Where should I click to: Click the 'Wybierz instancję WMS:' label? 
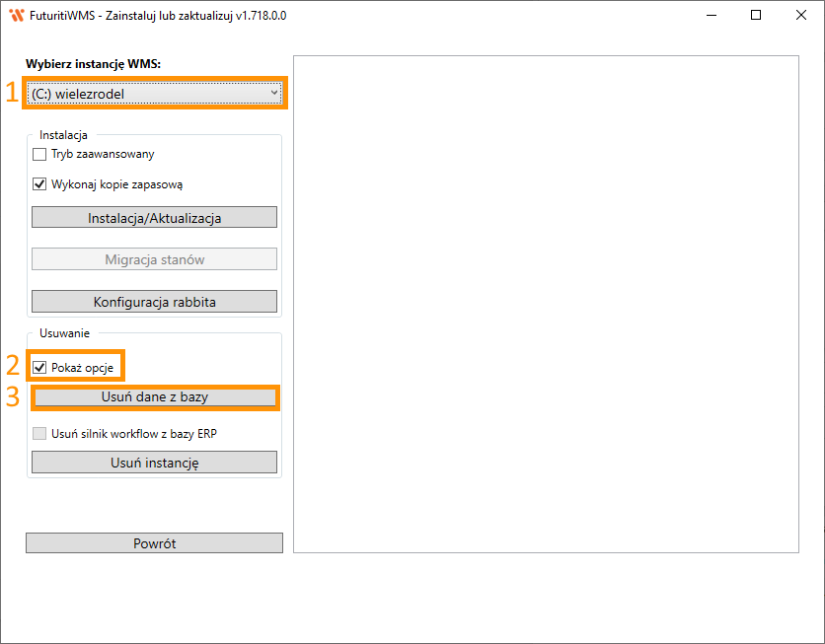(x=93, y=63)
